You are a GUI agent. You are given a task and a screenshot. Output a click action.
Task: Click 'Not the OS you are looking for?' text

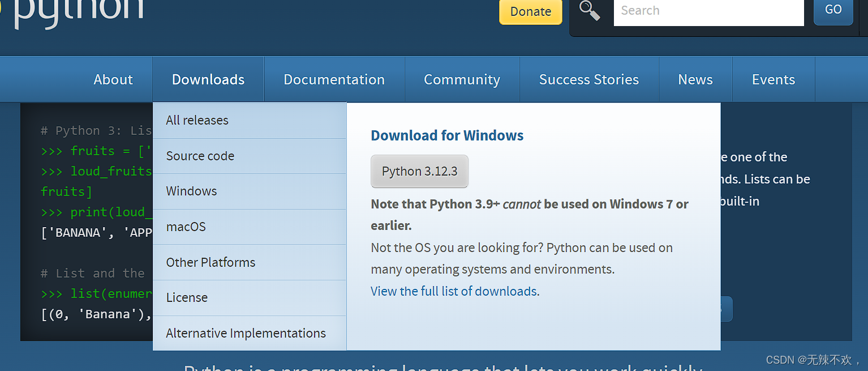click(x=457, y=248)
